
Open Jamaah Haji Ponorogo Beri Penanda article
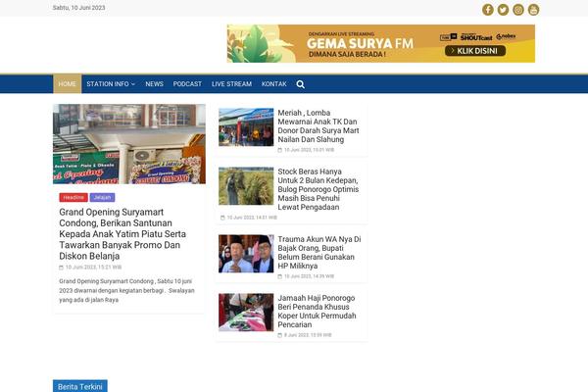(x=317, y=312)
